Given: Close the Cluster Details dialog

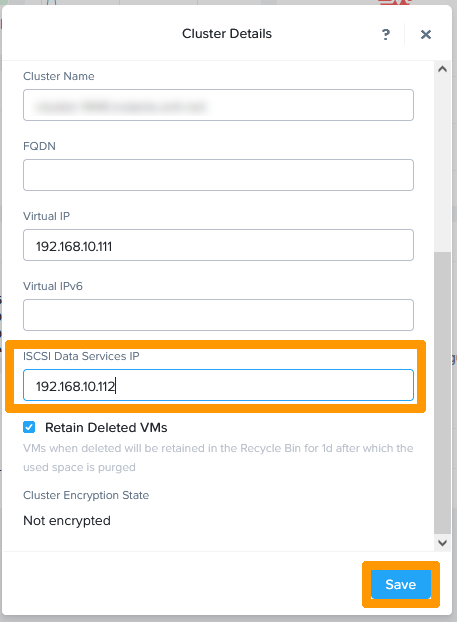Looking at the screenshot, I should point(426,35).
